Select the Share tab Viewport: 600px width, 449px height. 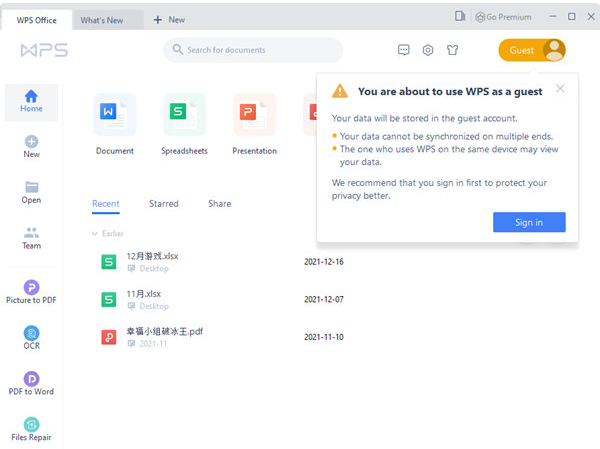coord(220,204)
